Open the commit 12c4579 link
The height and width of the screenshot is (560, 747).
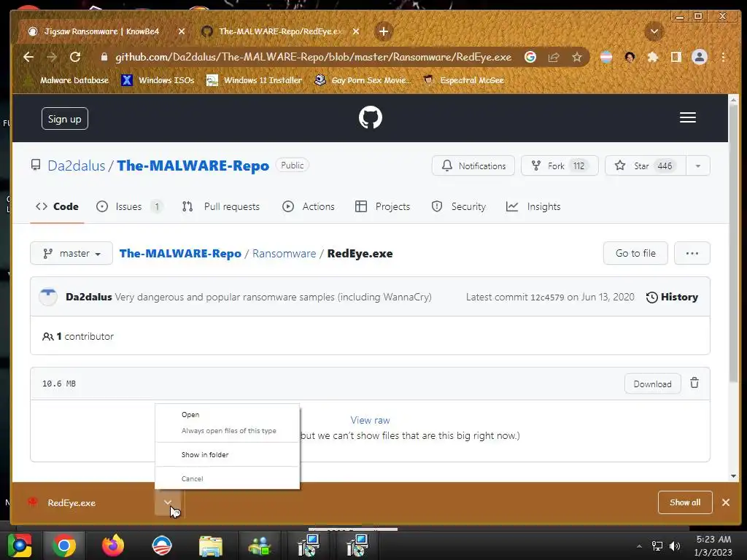pos(547,297)
